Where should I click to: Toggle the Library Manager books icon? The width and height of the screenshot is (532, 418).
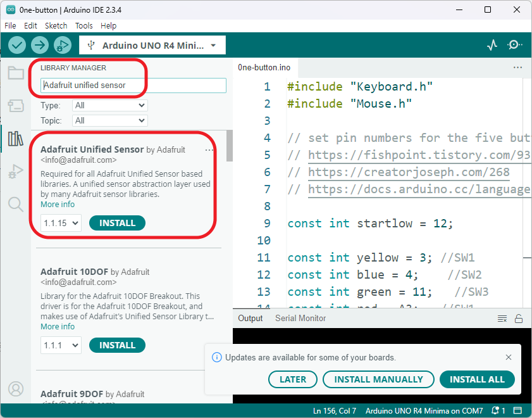click(16, 139)
